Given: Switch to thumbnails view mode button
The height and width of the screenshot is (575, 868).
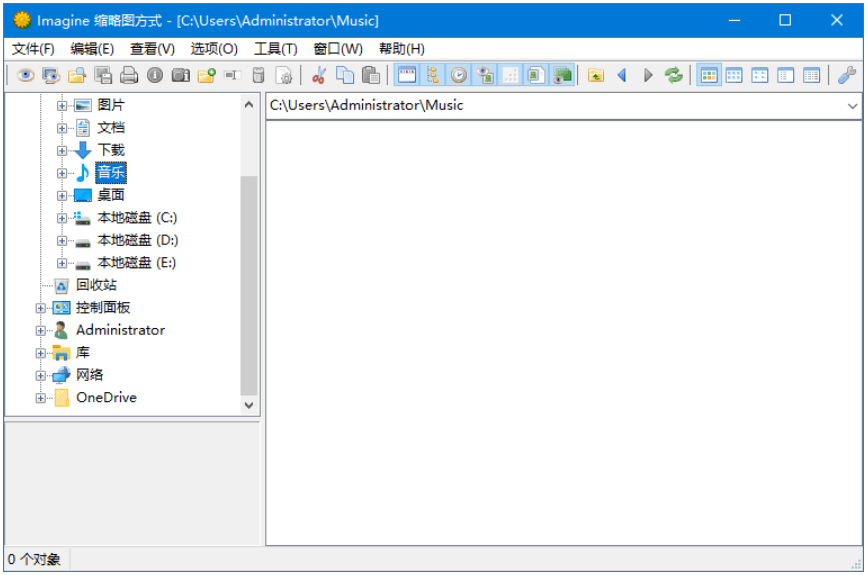Looking at the screenshot, I should [709, 75].
